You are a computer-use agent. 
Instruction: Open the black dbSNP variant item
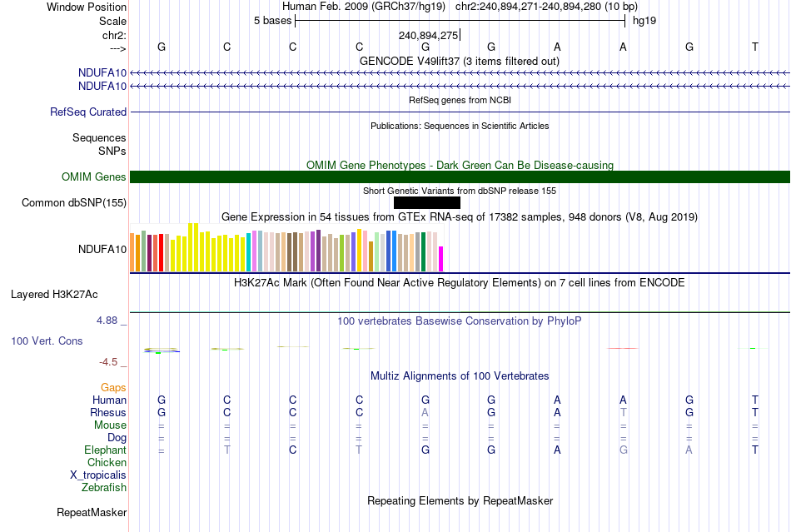coord(427,202)
